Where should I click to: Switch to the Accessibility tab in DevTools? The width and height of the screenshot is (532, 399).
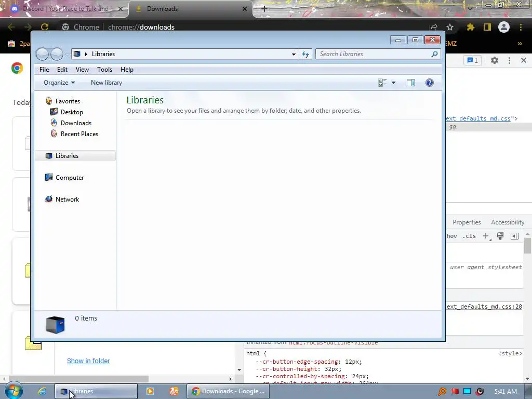coord(508,222)
